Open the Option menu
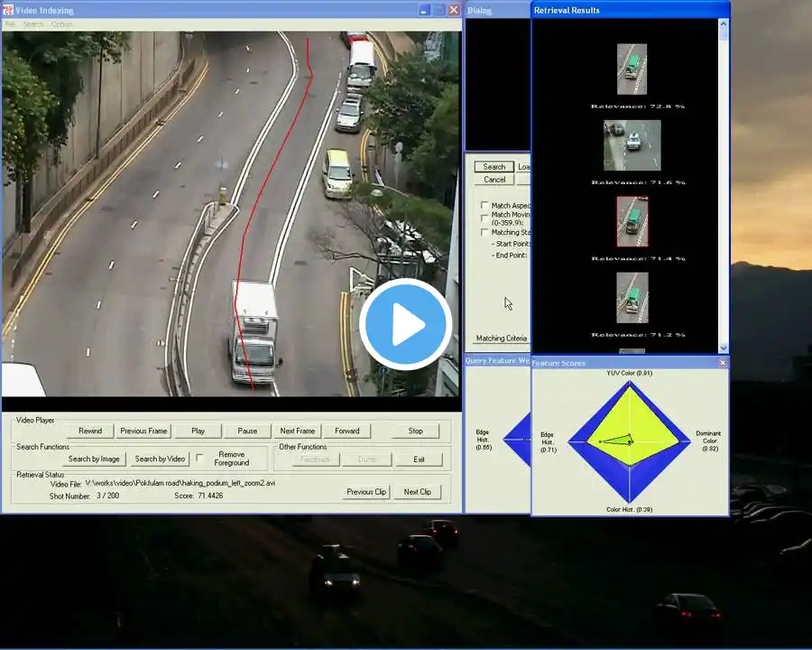This screenshot has height=650, width=812. 61,24
